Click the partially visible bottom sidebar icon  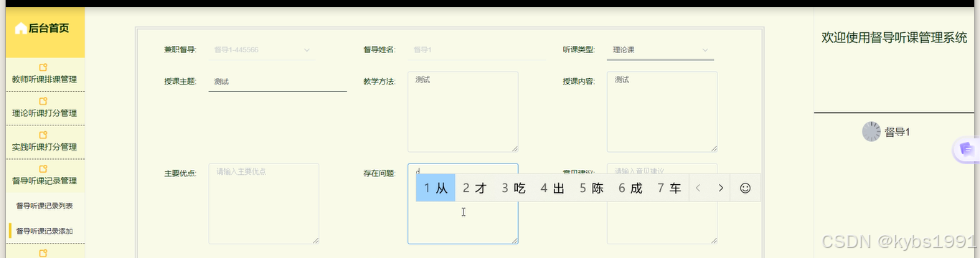44,253
